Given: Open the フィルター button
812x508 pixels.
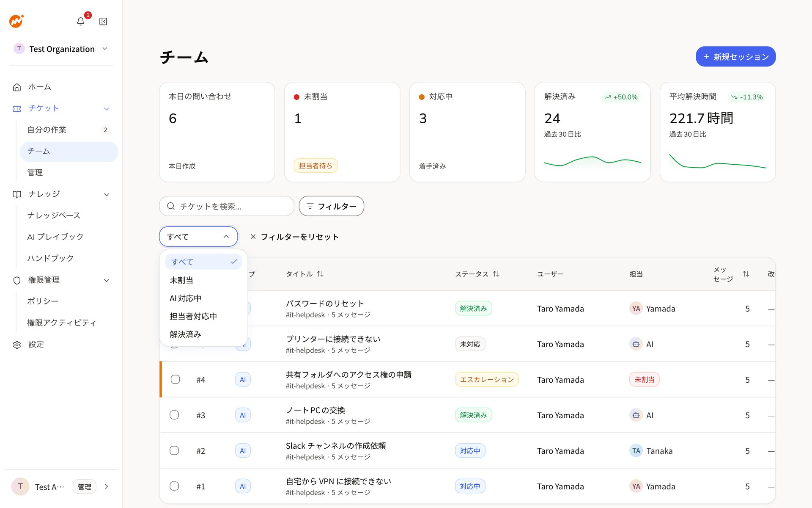Looking at the screenshot, I should pyautogui.click(x=331, y=206).
